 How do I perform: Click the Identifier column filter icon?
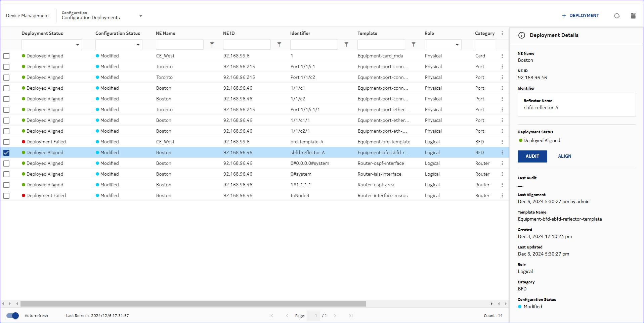tap(346, 45)
